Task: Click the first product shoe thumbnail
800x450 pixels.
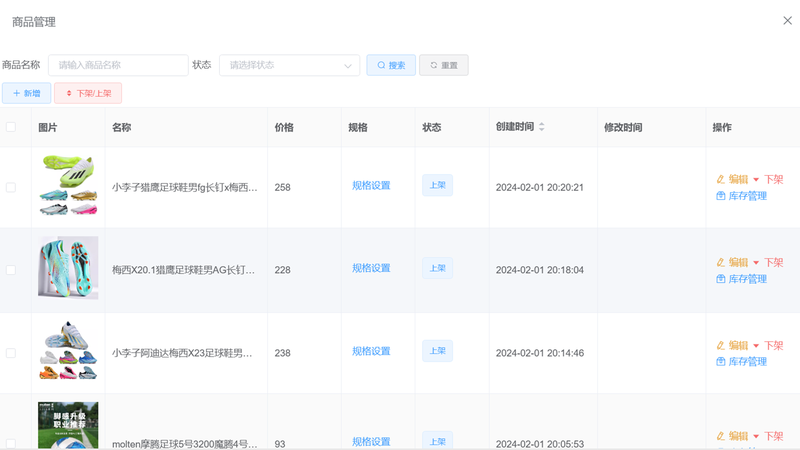Action: [x=68, y=186]
